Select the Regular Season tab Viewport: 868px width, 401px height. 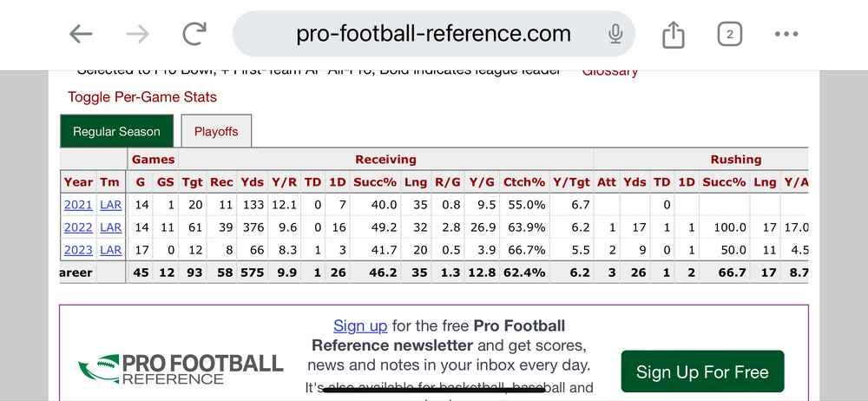pos(116,132)
